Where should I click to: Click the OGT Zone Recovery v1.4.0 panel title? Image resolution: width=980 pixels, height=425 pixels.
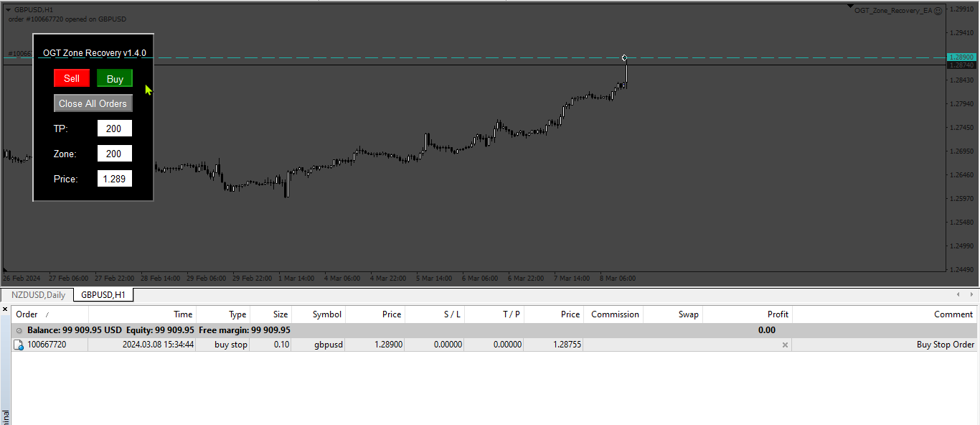pos(95,53)
